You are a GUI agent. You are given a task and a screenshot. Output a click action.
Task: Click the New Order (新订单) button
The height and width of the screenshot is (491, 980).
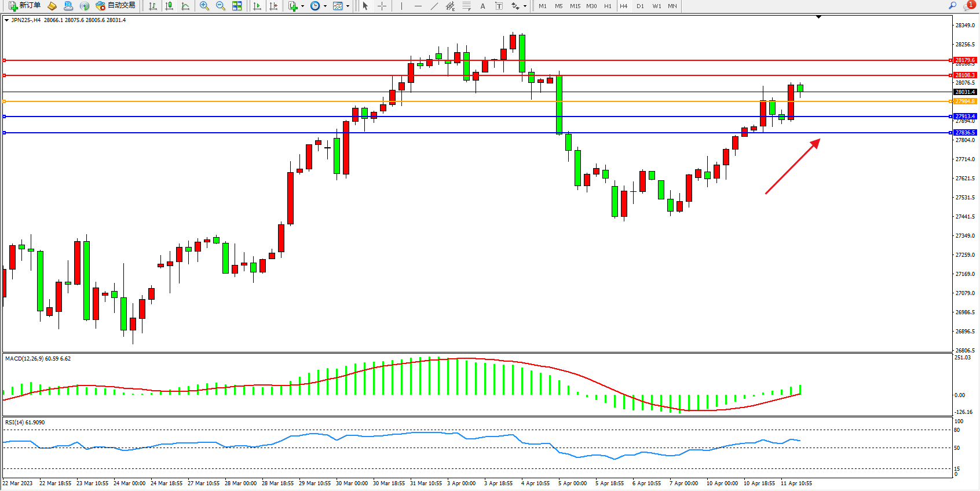(24, 6)
